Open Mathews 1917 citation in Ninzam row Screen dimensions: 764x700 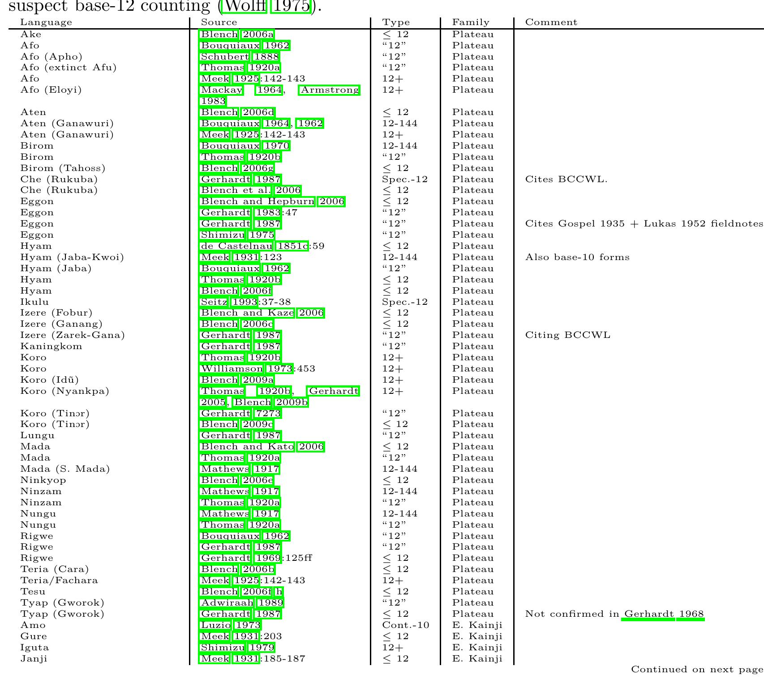[240, 491]
